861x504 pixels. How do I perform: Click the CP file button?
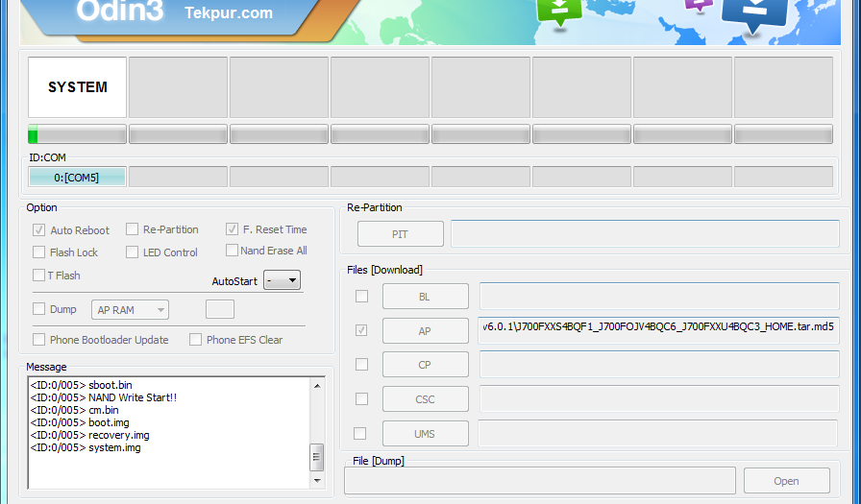pyautogui.click(x=426, y=365)
